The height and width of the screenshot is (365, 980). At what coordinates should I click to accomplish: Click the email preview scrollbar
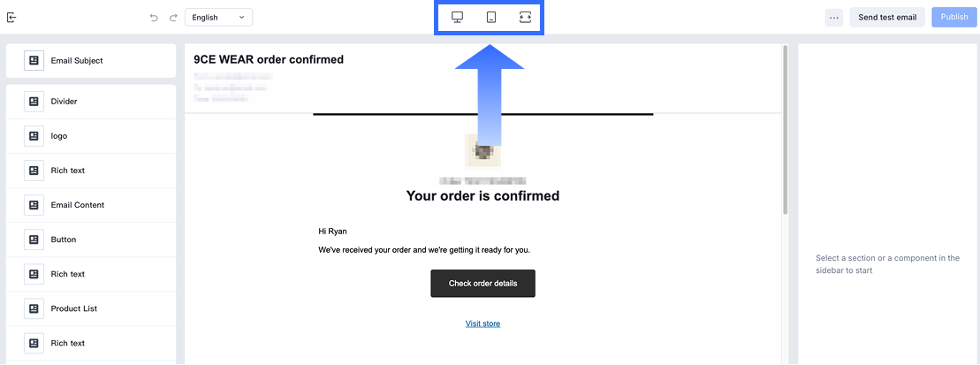784,133
